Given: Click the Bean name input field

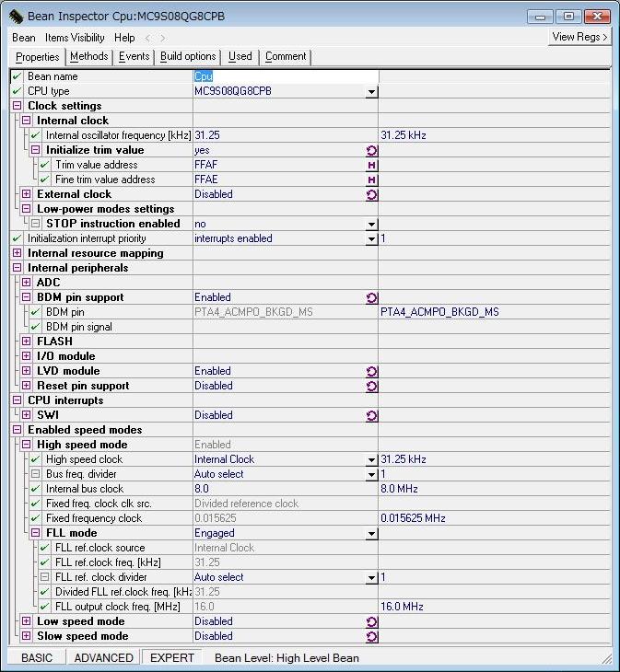Looking at the screenshot, I should [x=286, y=76].
